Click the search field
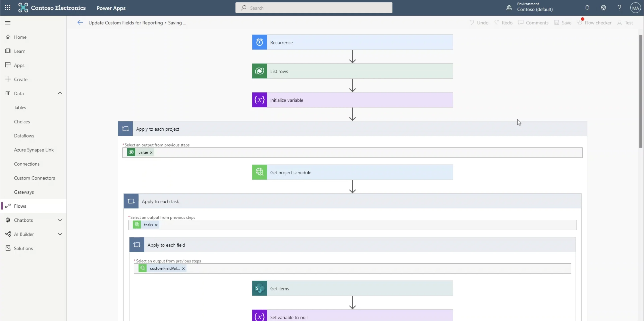Screen dimensions: 644x321 click(314, 8)
